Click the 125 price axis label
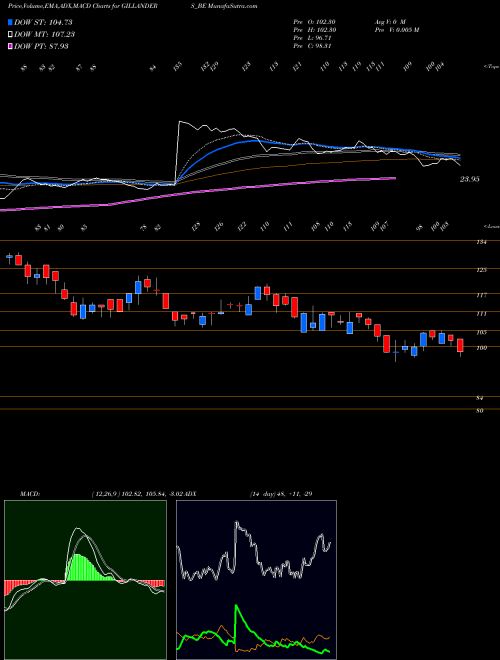Viewport: 500px width, 660px height. point(482,270)
